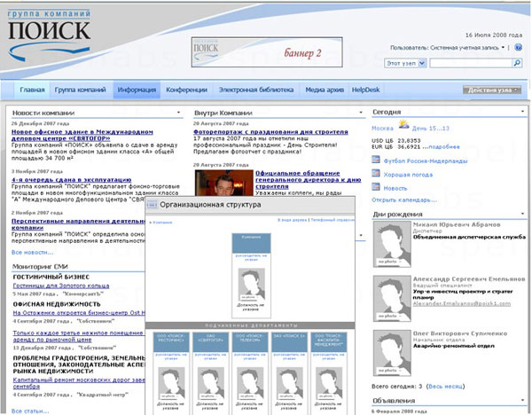Click the search magnifier icon
This screenshot has height=415, width=532.
click(x=517, y=63)
